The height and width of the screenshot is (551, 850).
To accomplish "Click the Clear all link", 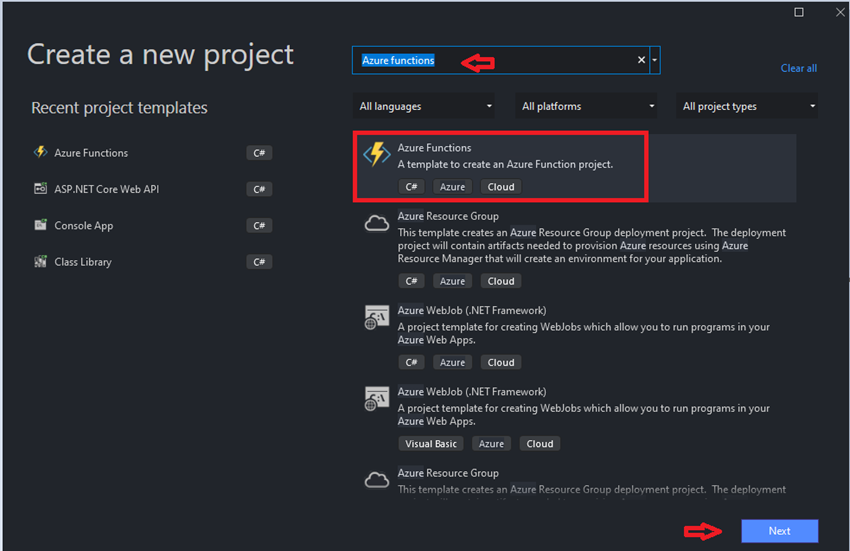I will click(x=798, y=68).
